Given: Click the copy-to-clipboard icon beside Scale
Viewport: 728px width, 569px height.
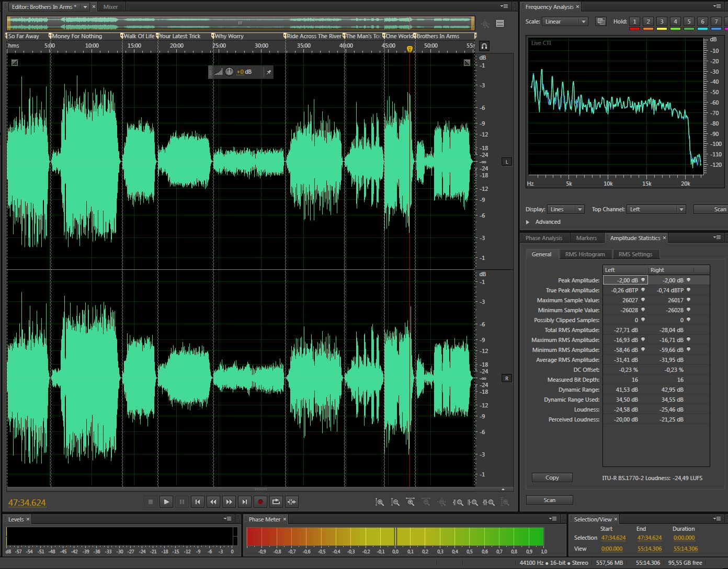Looking at the screenshot, I should (601, 21).
